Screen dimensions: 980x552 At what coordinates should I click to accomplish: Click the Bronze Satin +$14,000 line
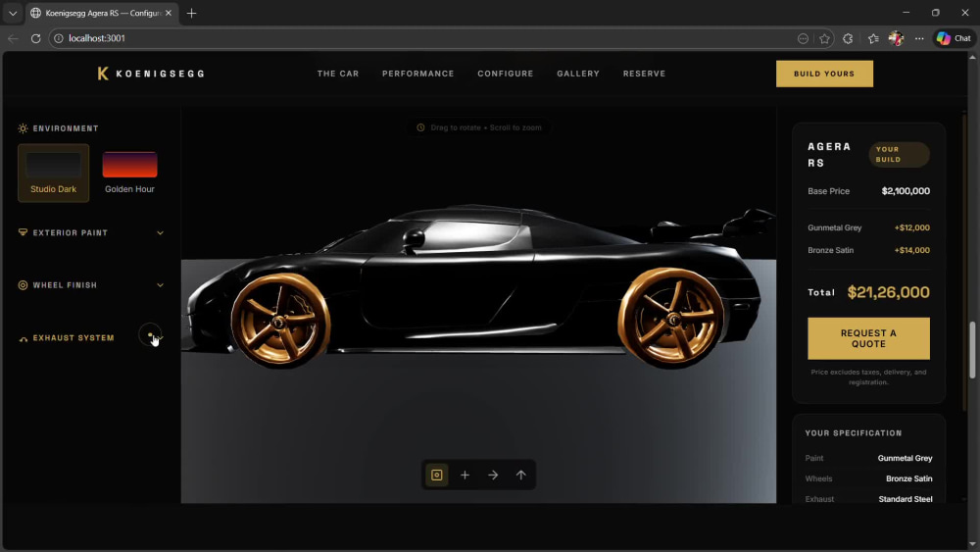coord(868,250)
